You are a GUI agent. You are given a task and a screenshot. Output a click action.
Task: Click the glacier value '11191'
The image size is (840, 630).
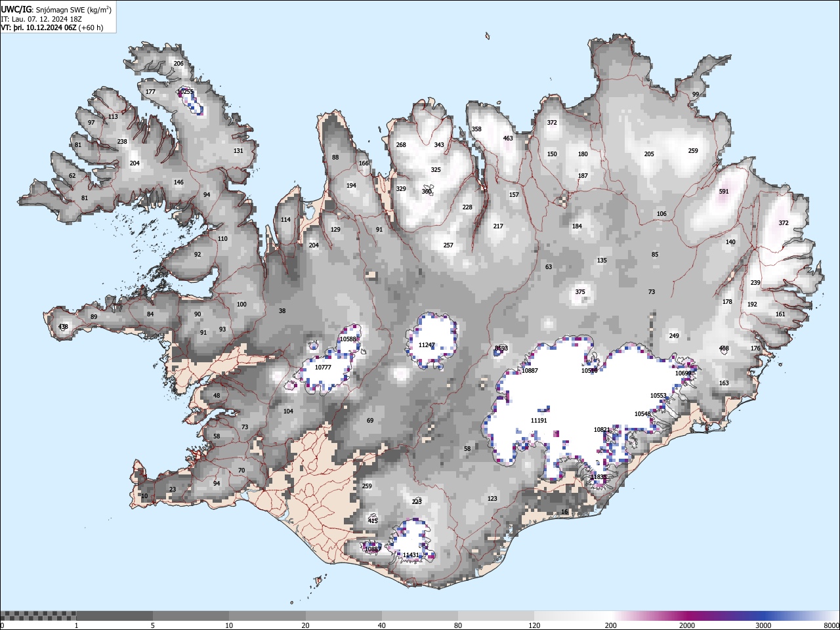tap(539, 421)
